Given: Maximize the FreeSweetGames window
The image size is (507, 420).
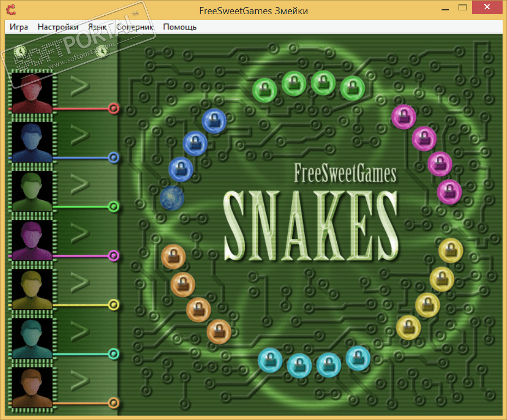Looking at the screenshot, I should (x=463, y=8).
